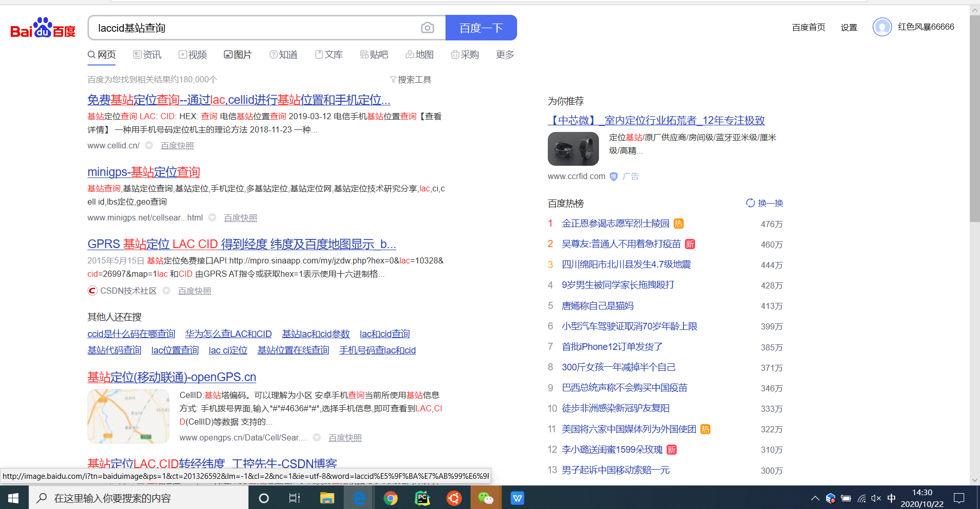Click the 中 input method indicator
Screen dimensions: 980x509
[x=892, y=498]
